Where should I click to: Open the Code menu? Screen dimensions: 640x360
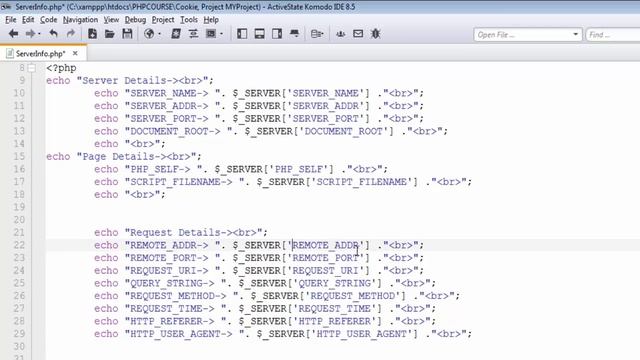[49, 20]
